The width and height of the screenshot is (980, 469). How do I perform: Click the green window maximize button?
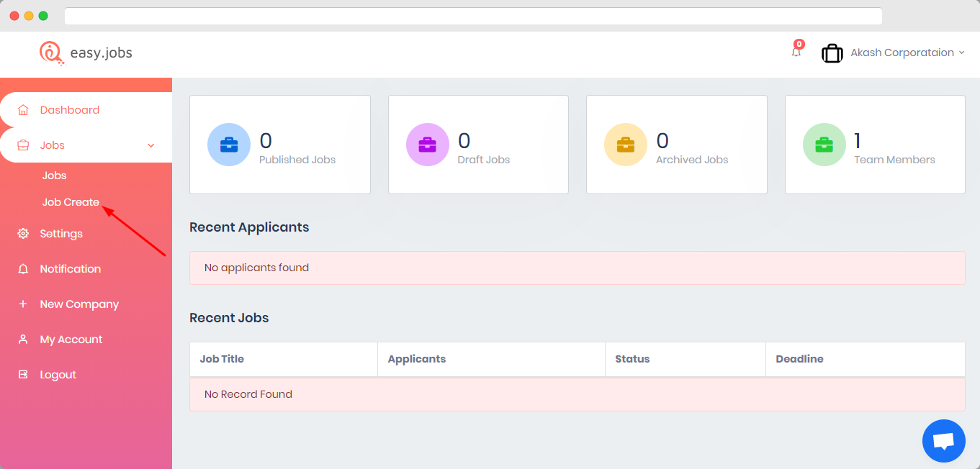coord(43,16)
